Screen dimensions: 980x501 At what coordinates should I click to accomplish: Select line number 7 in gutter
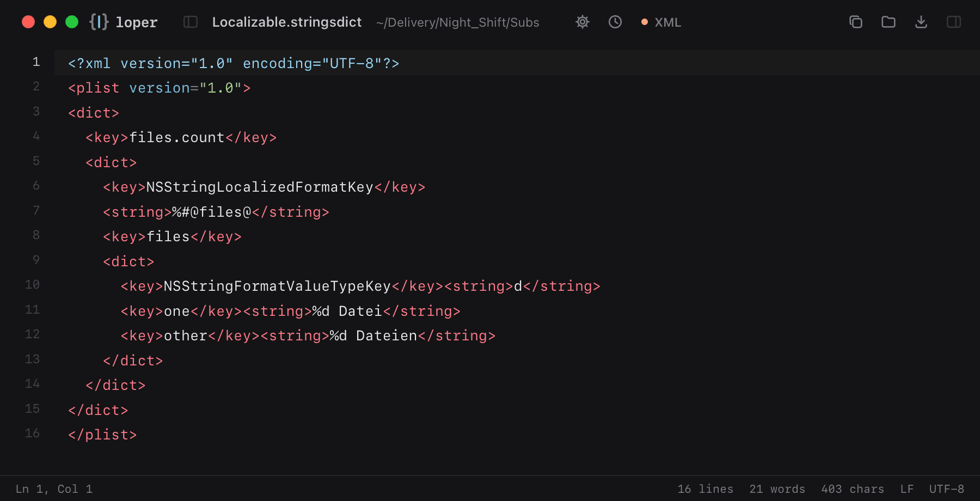click(36, 211)
